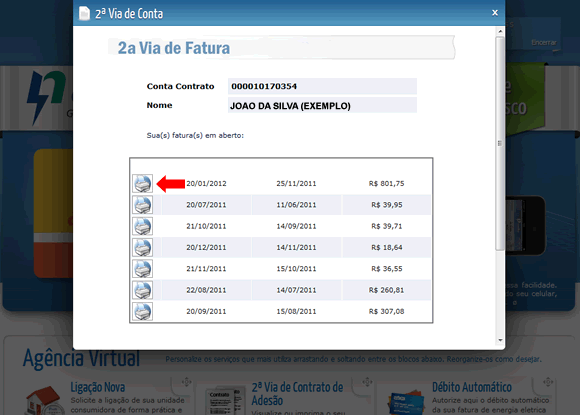Click the date 25/11/2011
580x415 pixels.
[296, 183]
